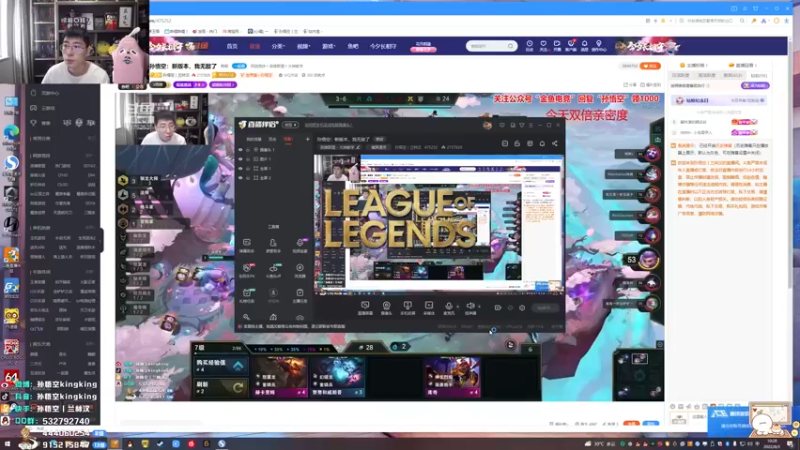Open 鱼吧 on Douyu navbar

(353, 46)
